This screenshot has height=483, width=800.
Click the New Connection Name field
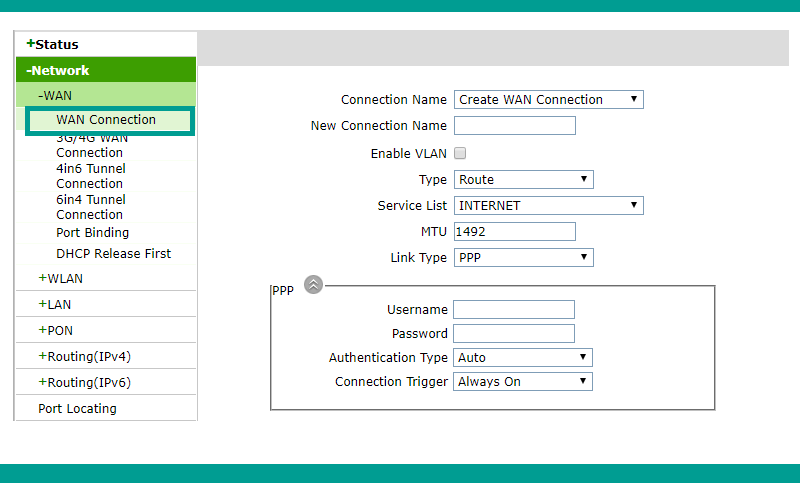click(515, 125)
